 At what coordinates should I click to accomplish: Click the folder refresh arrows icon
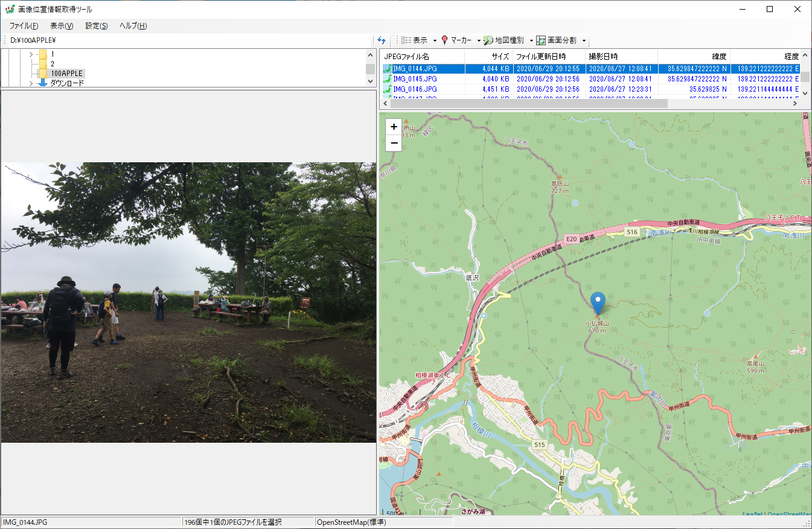382,40
